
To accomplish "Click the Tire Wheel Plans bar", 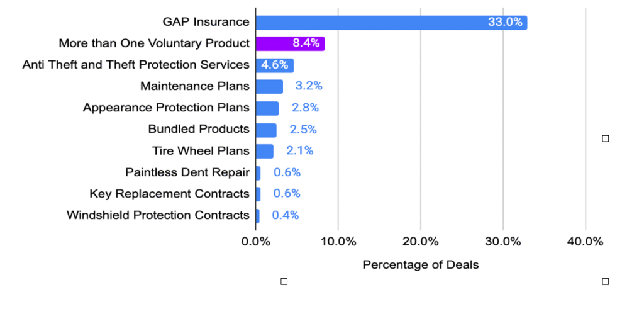I will coord(265,151).
